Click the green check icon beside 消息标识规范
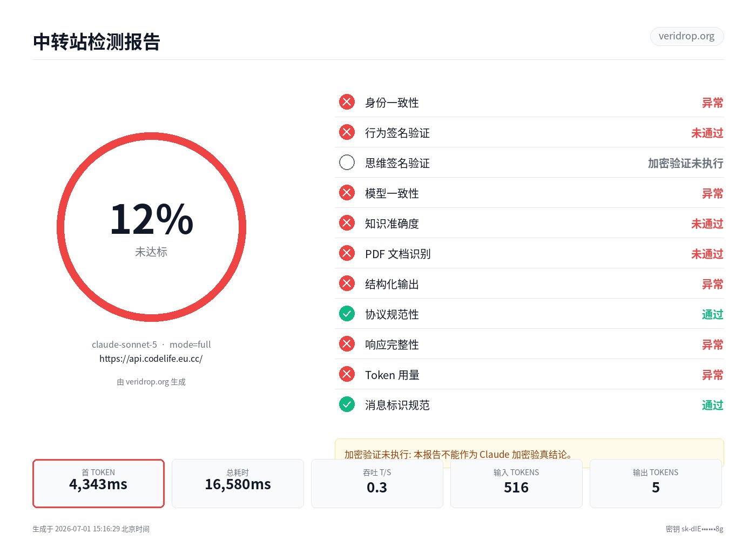756x540 pixels. [347, 404]
